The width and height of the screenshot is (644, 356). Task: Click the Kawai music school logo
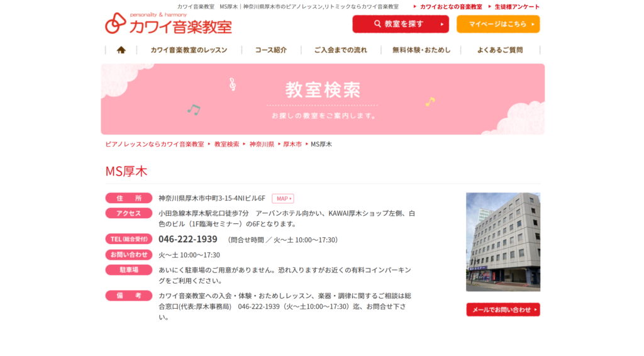point(169,23)
